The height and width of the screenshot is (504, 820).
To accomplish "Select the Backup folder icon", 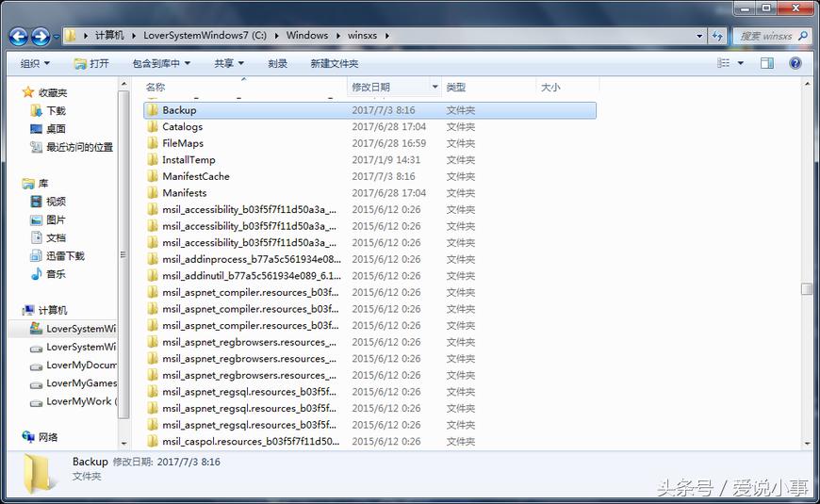I will click(153, 110).
